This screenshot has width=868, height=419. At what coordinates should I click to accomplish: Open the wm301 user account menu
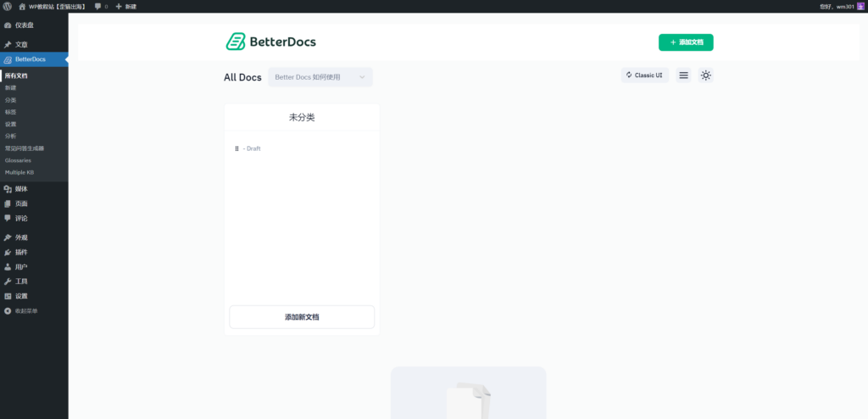842,7
